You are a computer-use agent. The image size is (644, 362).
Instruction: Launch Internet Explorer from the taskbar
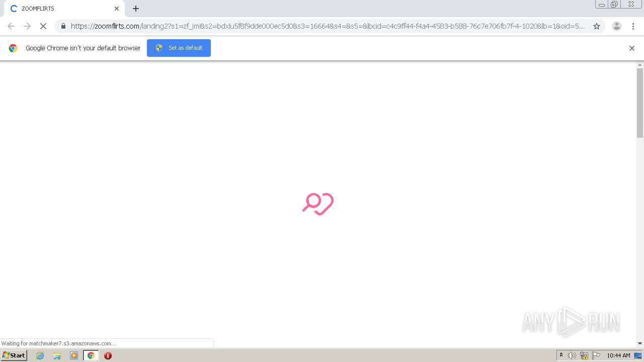(40, 355)
